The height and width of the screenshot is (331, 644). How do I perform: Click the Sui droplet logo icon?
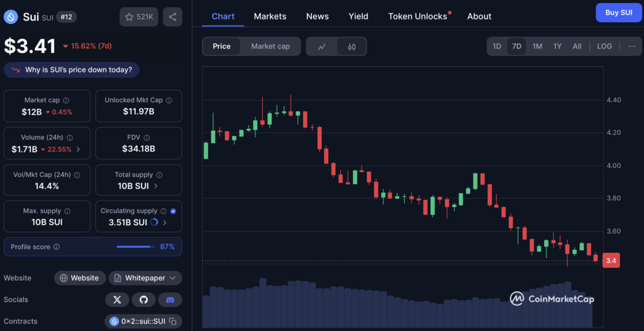coord(11,17)
